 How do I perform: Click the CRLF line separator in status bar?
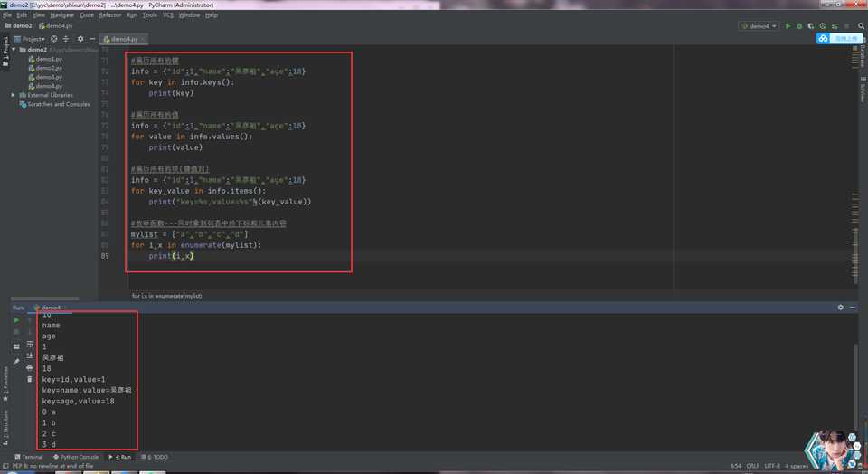click(752, 466)
